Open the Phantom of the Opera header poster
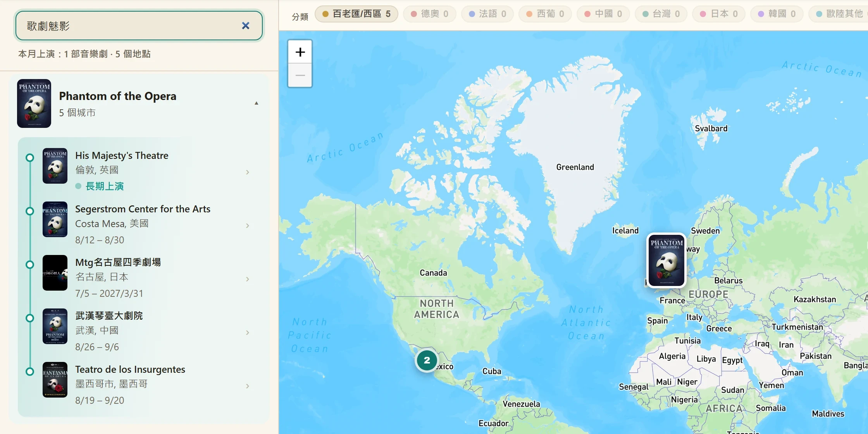 point(34,103)
